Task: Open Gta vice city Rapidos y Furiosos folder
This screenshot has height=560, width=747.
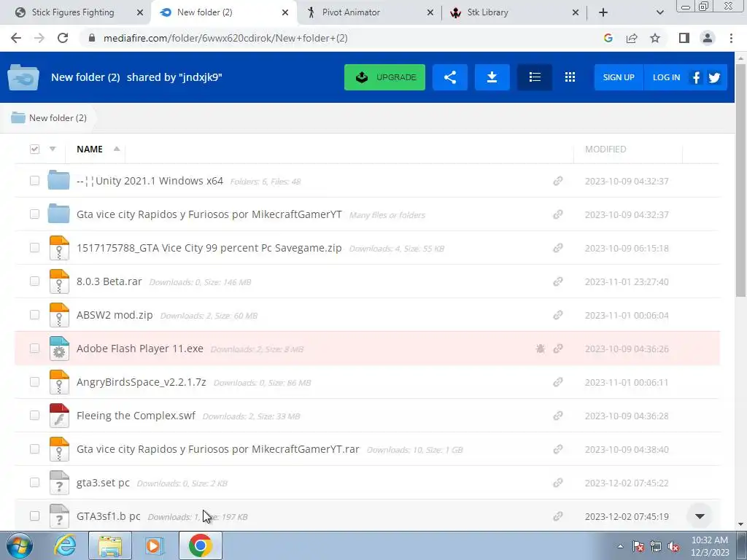Action: tap(209, 214)
